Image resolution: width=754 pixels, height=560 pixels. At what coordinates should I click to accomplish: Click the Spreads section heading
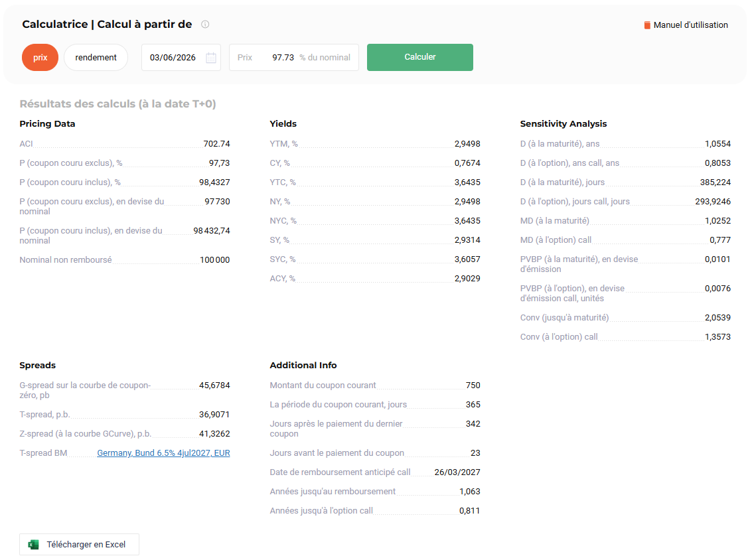(x=38, y=366)
